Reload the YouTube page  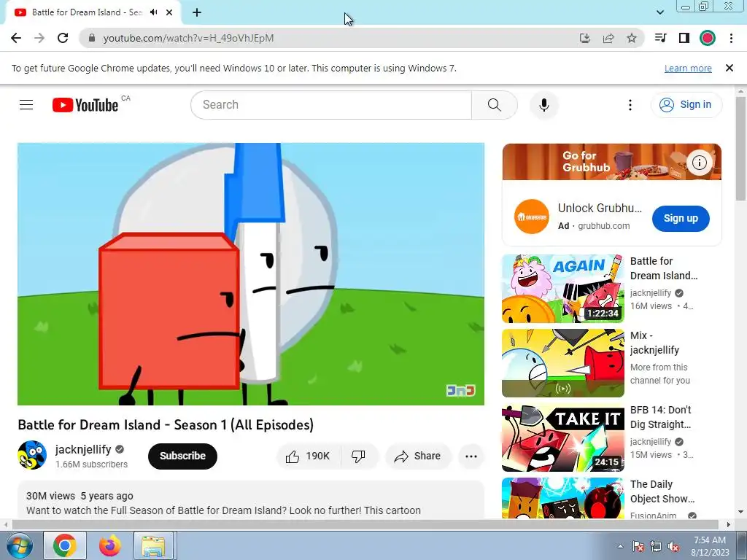tap(63, 38)
